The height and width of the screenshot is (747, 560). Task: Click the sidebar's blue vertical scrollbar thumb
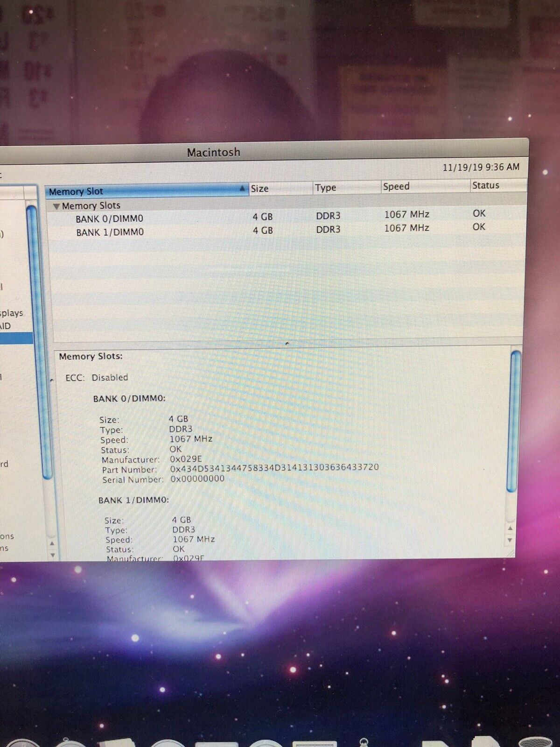click(39, 343)
